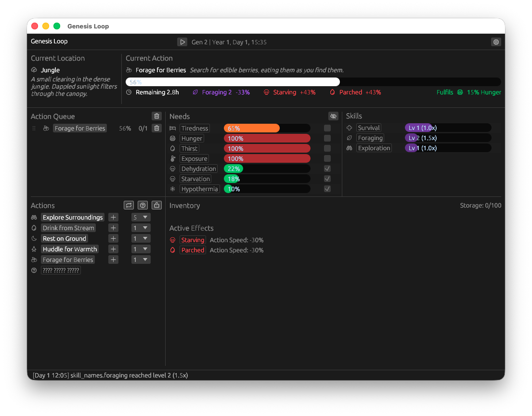Click the question mark icon in Actions header
Image resolution: width=532 pixels, height=416 pixels.
tap(143, 205)
